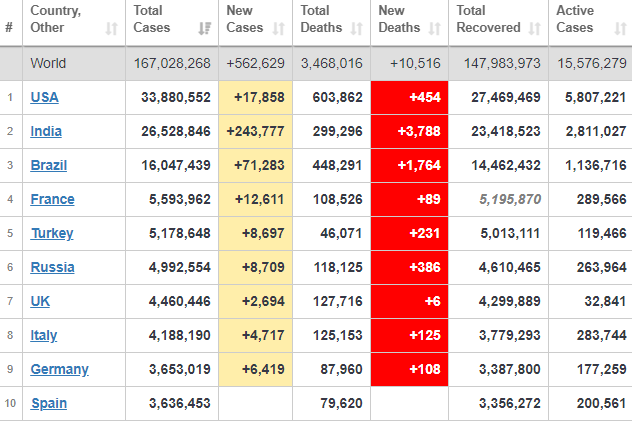Select France new cases +12,611

pos(259,199)
